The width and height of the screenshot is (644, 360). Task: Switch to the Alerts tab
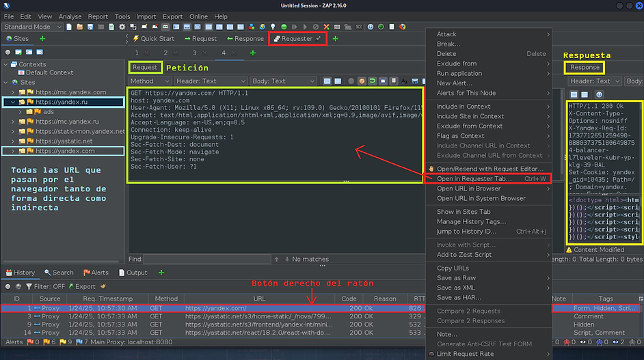[96, 273]
